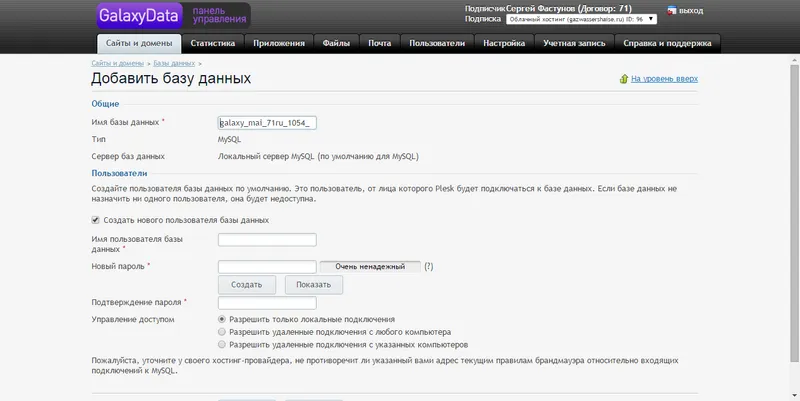Click the password strength help (?) icon
The height and width of the screenshot is (401, 800).
[429, 266]
